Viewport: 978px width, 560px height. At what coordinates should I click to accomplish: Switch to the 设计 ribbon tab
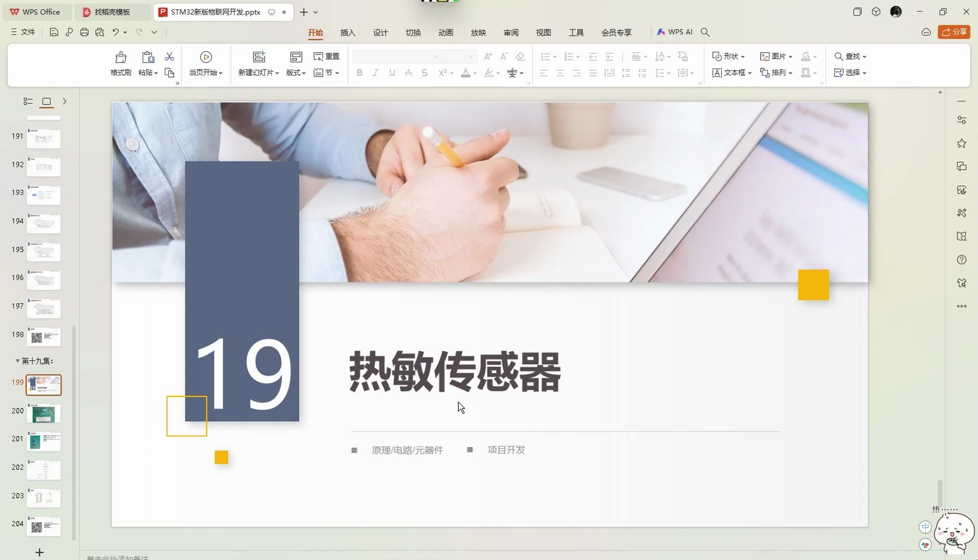380,32
